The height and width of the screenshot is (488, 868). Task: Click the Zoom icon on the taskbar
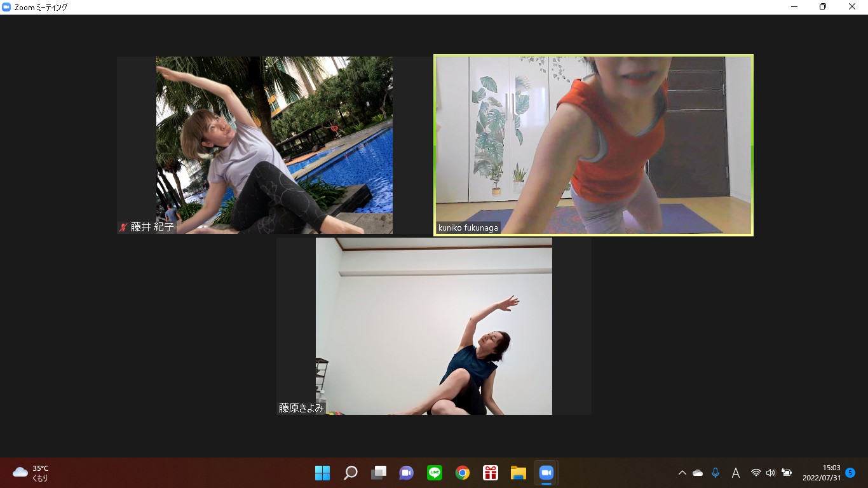(x=546, y=473)
